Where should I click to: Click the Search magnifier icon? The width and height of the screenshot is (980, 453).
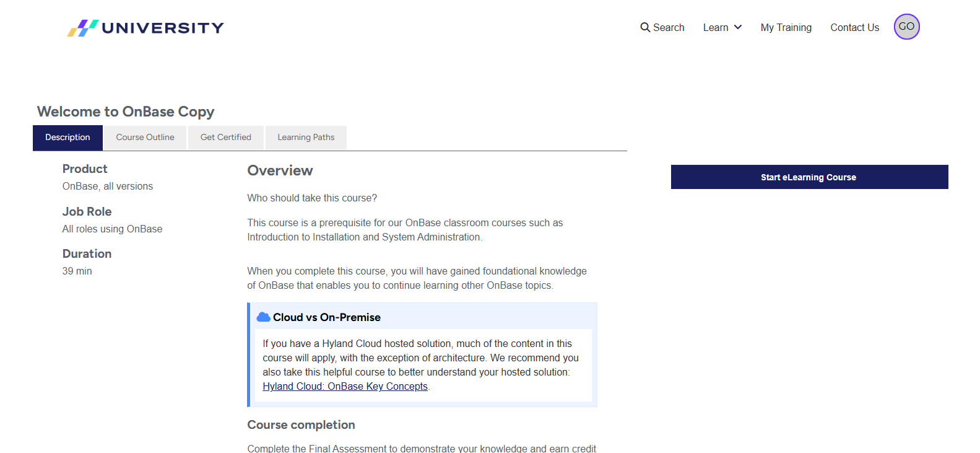click(645, 27)
